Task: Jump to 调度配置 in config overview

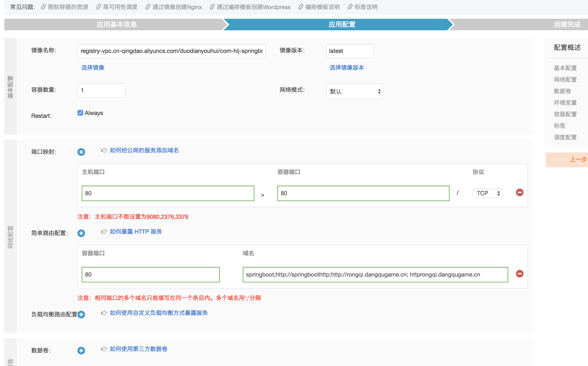Action: [x=565, y=137]
